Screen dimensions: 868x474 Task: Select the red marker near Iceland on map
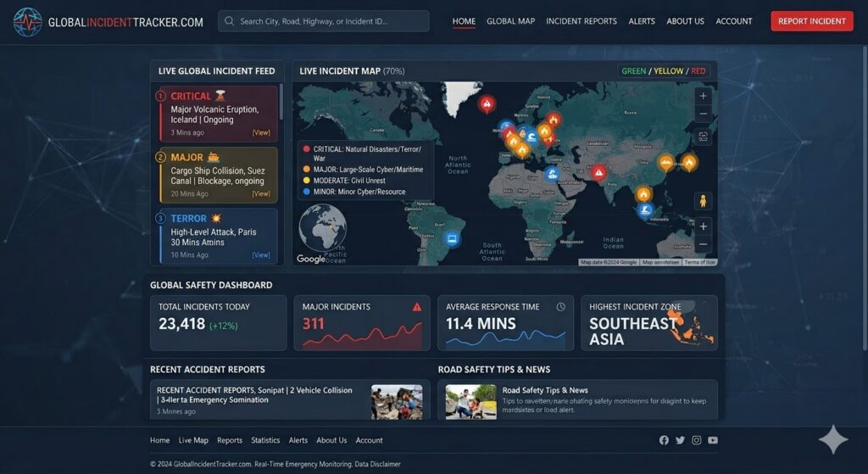(x=487, y=103)
